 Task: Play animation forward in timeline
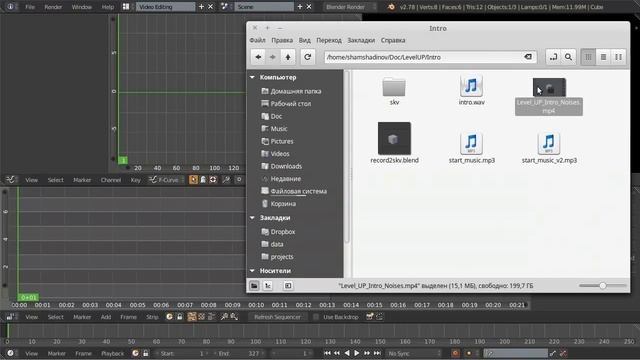(357, 353)
